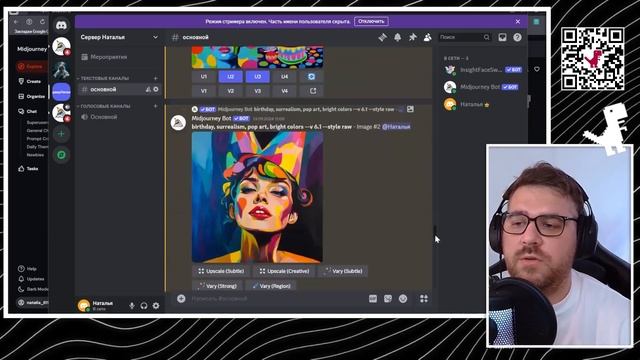The height and width of the screenshot is (360, 640).
Task: Open the GIF picker icon
Action: click(373, 299)
